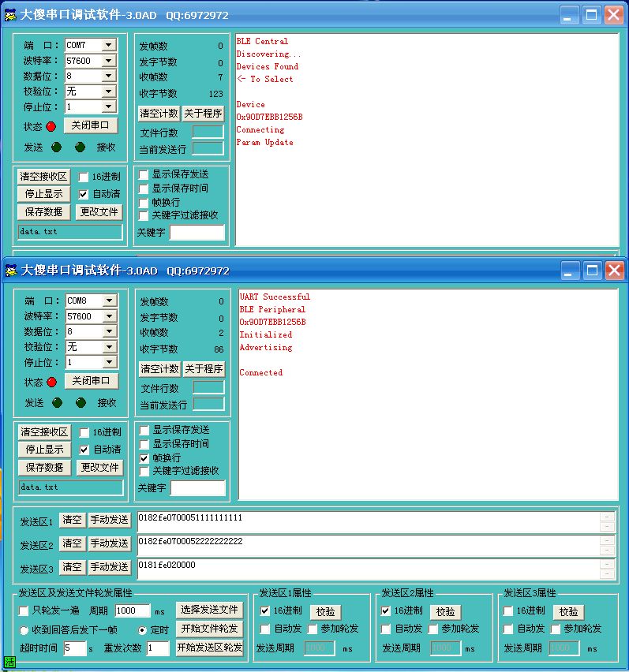Enable 16进制 display in the COM8 window

(x=84, y=432)
